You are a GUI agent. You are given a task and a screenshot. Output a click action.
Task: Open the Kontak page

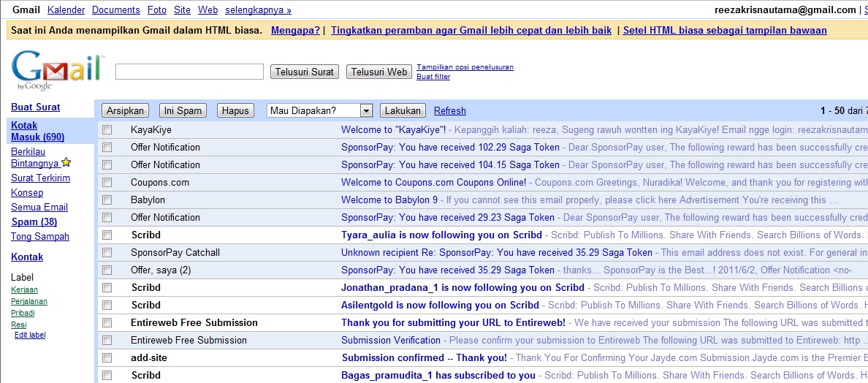coord(27,257)
